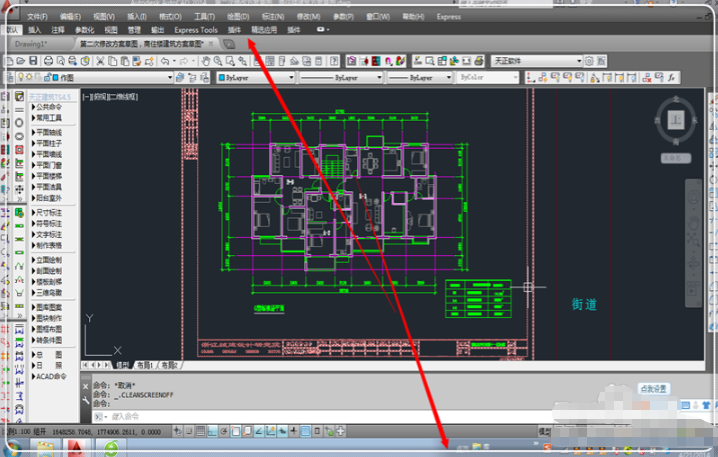The height and width of the screenshot is (457, 718).
Task: Switch to the Express Tools ribbon tab
Action: [x=195, y=30]
